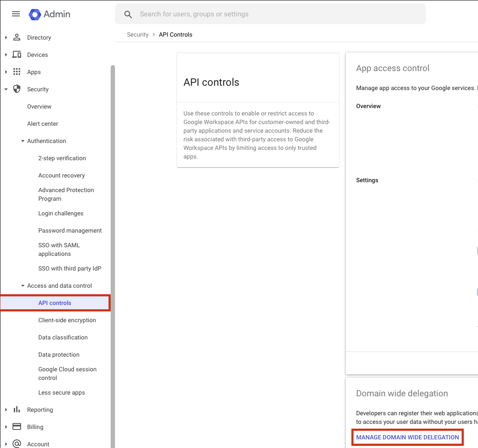Click the Apps grid icon
Image resolution: width=478 pixels, height=448 pixels.
pos(17,72)
